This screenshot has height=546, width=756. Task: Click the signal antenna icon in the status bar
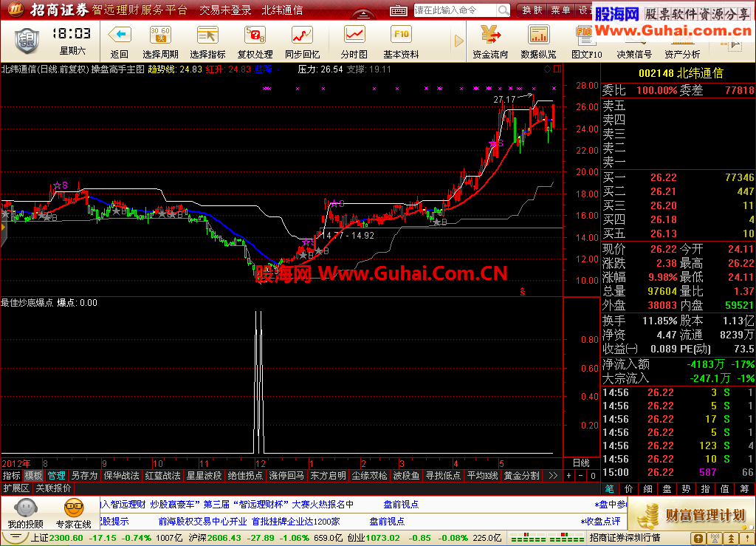click(715, 539)
